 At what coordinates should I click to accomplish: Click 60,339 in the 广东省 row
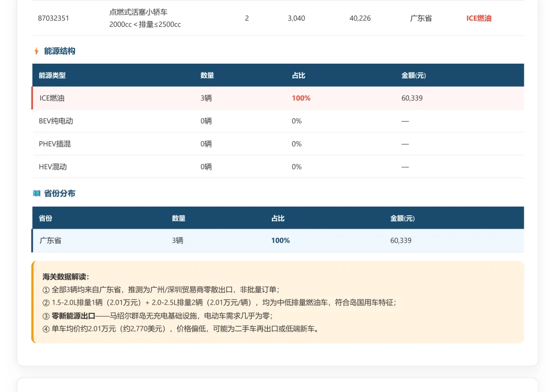click(x=401, y=240)
